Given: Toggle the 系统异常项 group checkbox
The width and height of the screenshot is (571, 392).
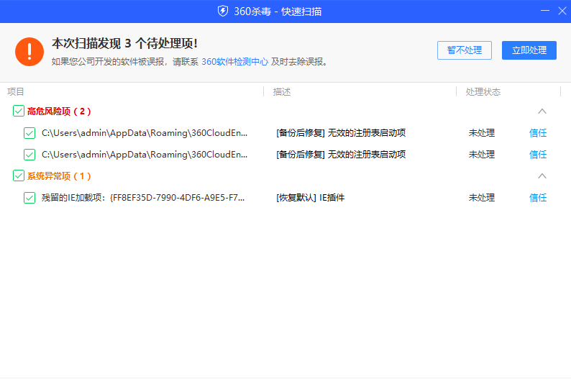Looking at the screenshot, I should click(19, 176).
